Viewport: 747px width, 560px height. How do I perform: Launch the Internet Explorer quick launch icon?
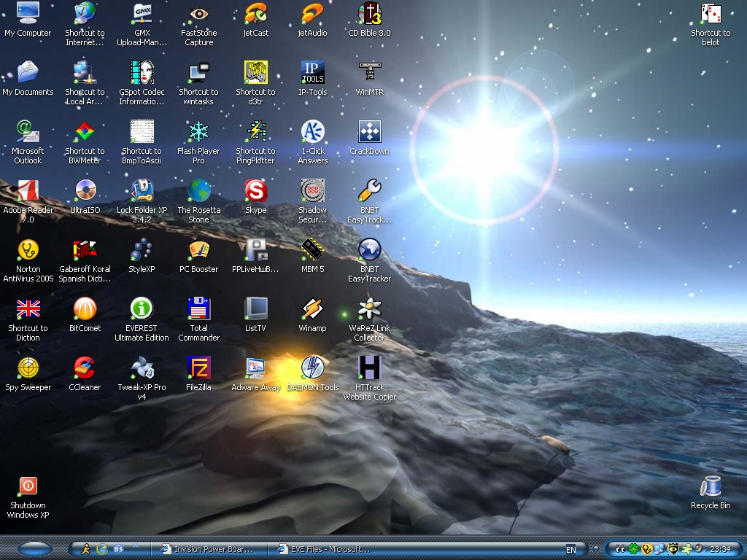102,549
